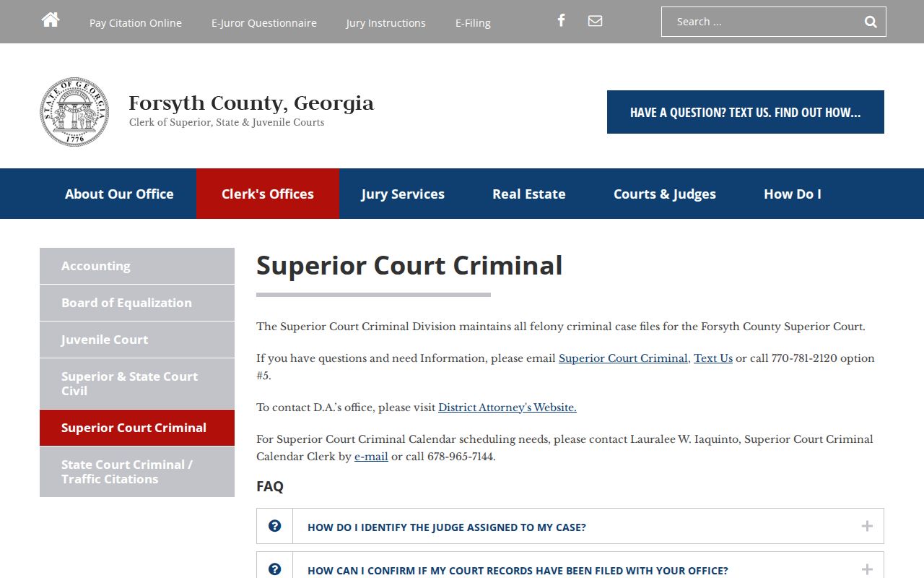924x578 pixels.
Task: Click the calendar clerk e-mail link
Action: point(371,457)
